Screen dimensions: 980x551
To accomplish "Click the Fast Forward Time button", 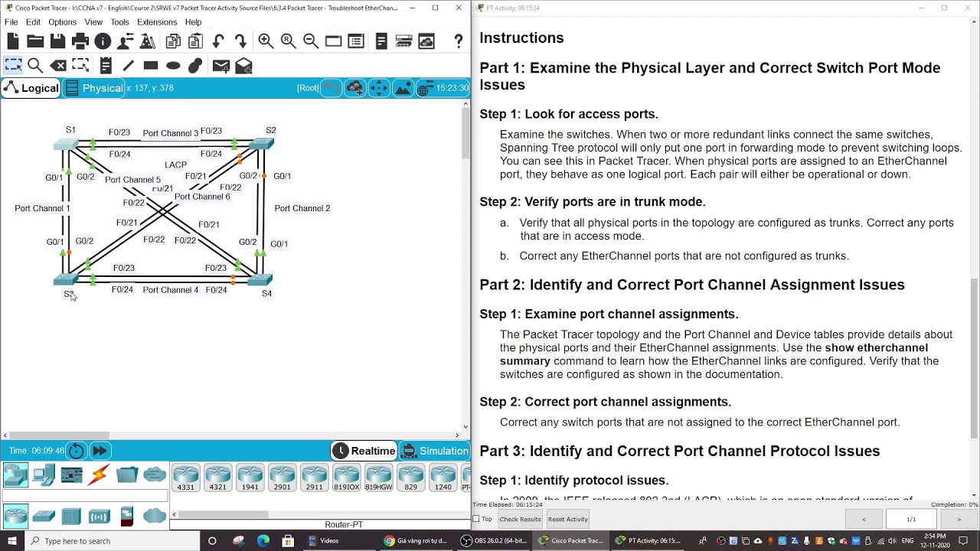I will tap(100, 451).
